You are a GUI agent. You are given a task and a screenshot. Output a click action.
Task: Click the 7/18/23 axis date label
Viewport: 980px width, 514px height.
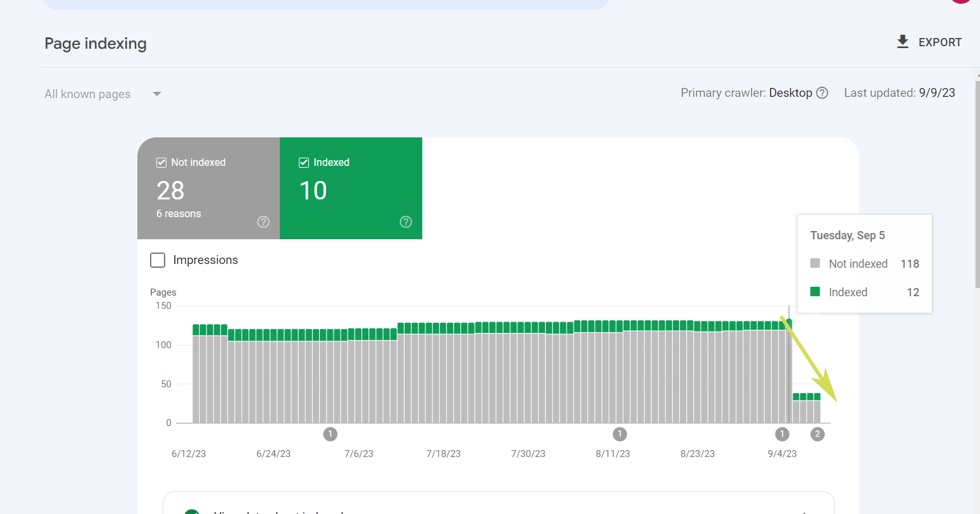443,454
